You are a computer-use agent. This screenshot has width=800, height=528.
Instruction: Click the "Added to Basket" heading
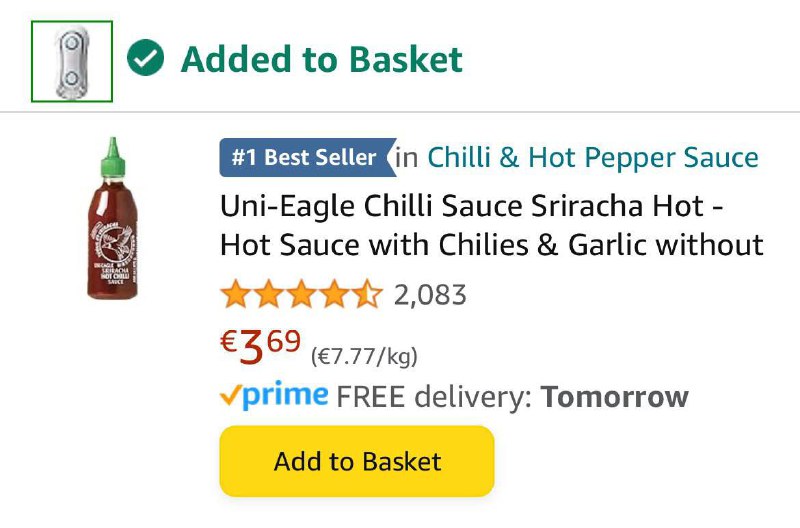click(x=321, y=60)
